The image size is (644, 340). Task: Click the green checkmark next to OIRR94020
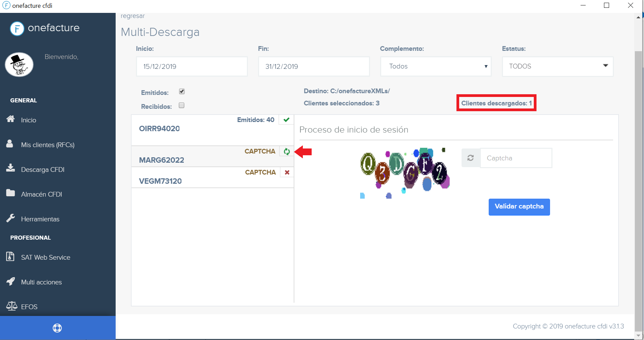(286, 120)
